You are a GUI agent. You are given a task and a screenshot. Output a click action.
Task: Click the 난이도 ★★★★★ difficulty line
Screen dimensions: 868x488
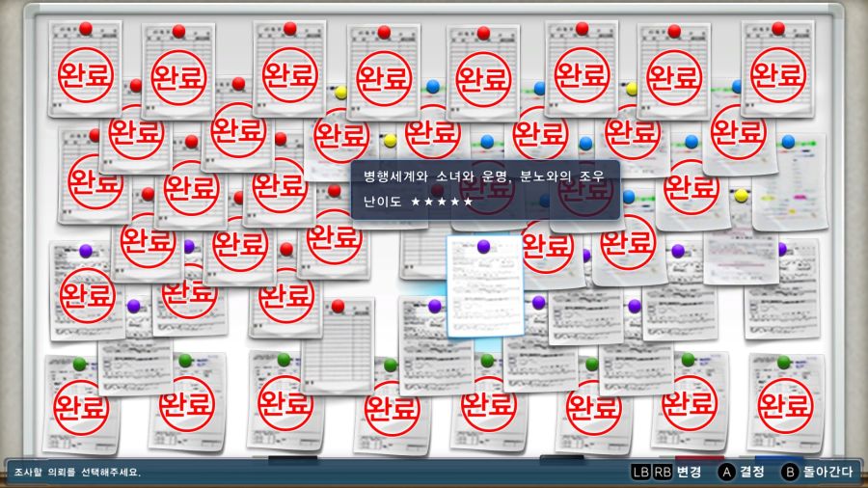(418, 202)
